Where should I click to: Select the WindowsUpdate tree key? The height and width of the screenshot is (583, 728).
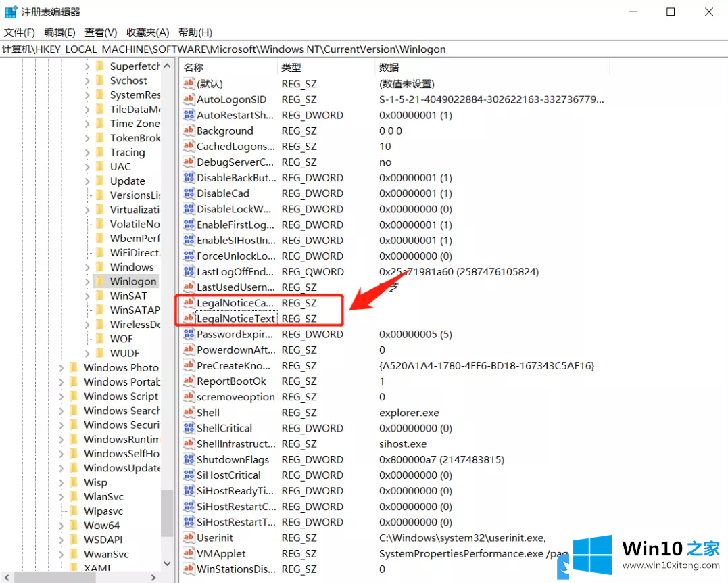(x=122, y=468)
